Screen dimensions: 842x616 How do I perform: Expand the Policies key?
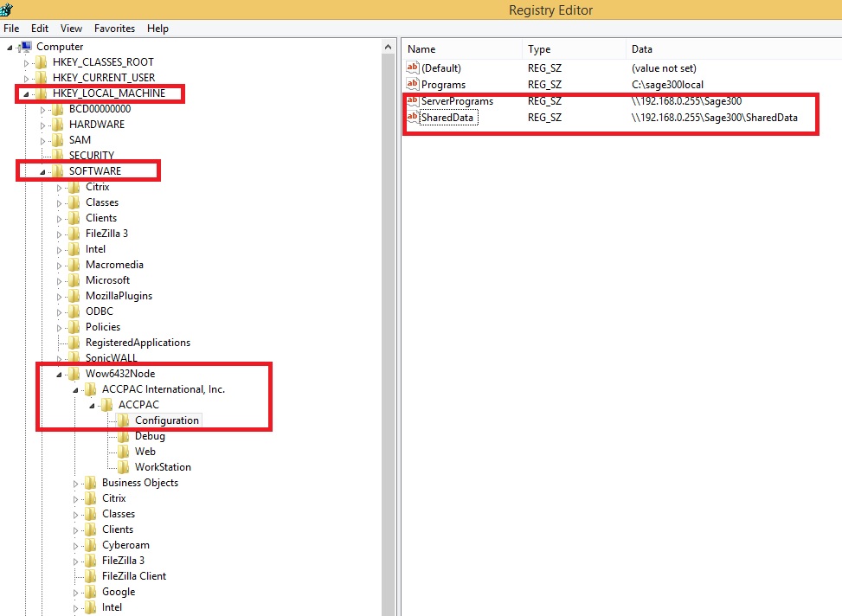coord(59,328)
